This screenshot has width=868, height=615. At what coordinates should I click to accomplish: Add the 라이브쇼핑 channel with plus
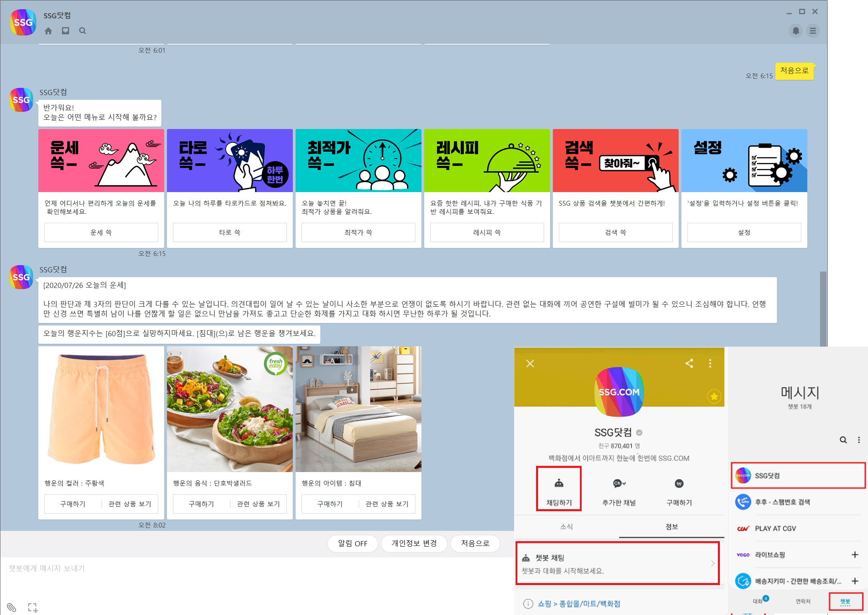click(855, 555)
